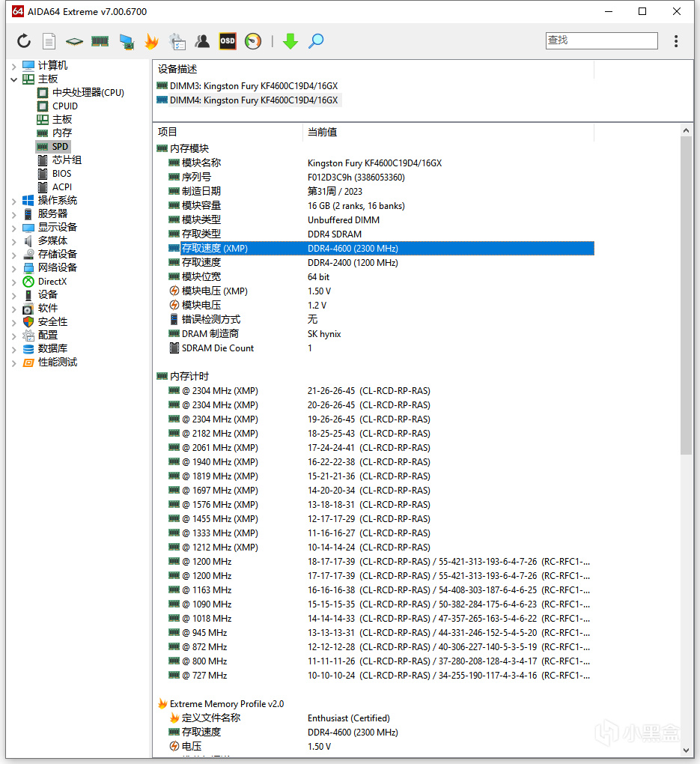Select the @ 1163 MHz timing row
The image size is (700, 764).
point(374,590)
